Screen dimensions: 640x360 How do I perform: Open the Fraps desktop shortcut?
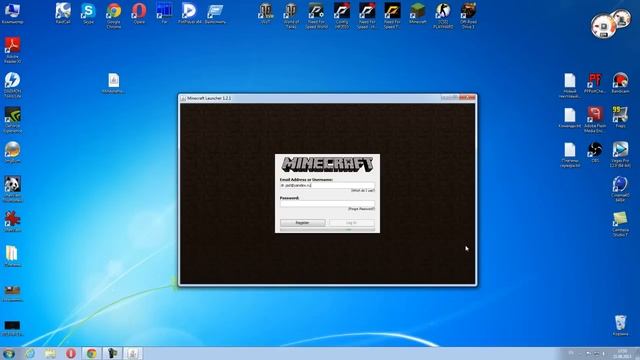[x=620, y=118]
